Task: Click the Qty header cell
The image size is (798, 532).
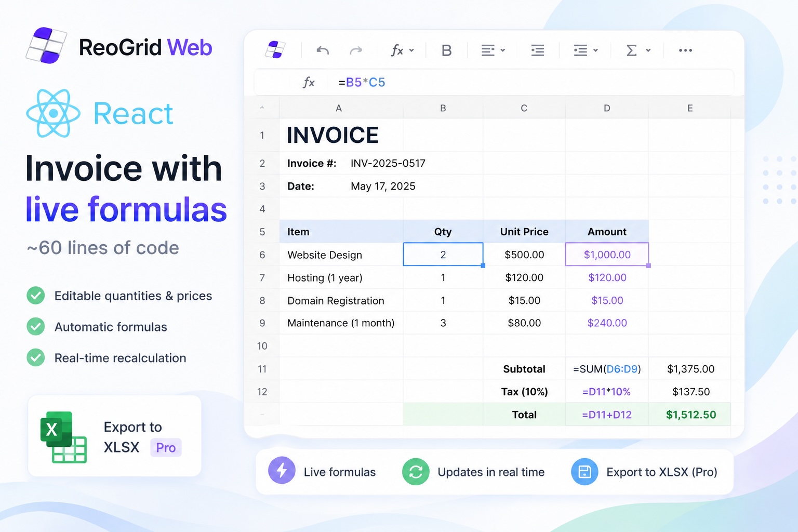Action: pos(443,232)
